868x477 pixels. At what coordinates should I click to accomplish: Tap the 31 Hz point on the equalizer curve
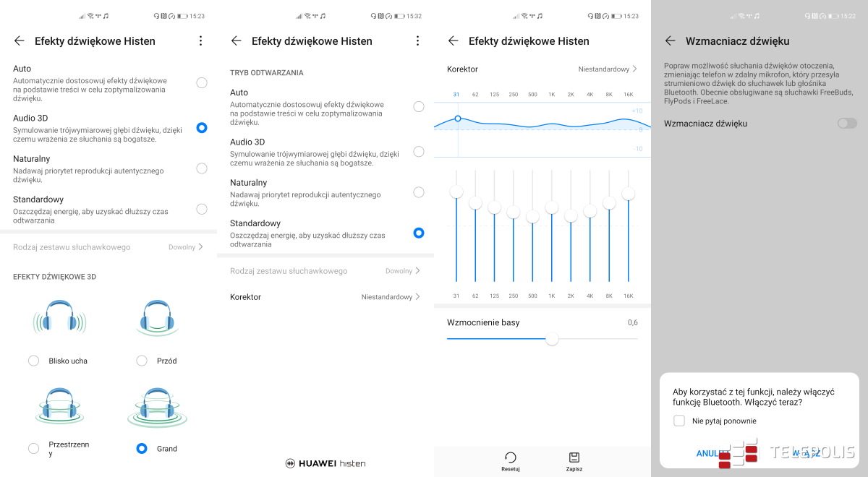click(x=457, y=119)
